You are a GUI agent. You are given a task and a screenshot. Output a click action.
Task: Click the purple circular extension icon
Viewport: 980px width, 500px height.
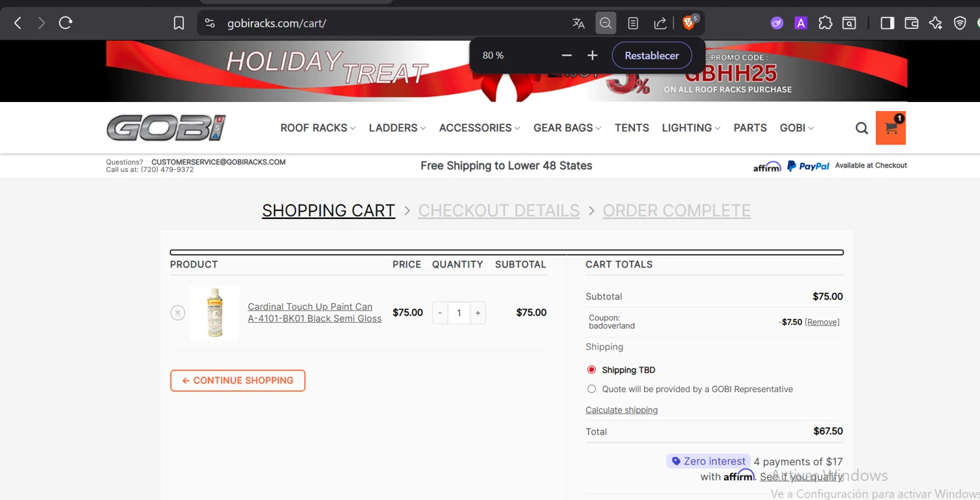point(777,24)
